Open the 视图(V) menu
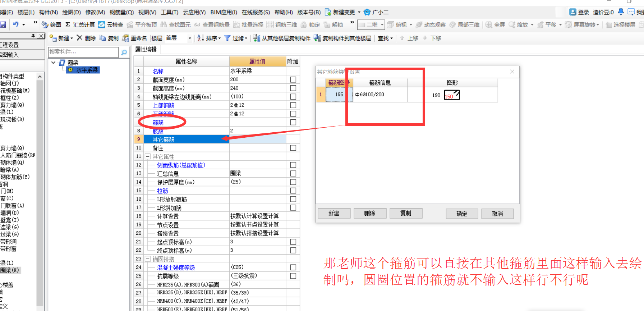The height and width of the screenshot is (311, 644). 147,12
